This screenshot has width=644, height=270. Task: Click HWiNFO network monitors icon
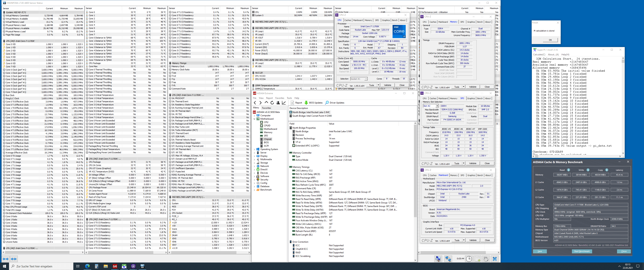(448, 259)
